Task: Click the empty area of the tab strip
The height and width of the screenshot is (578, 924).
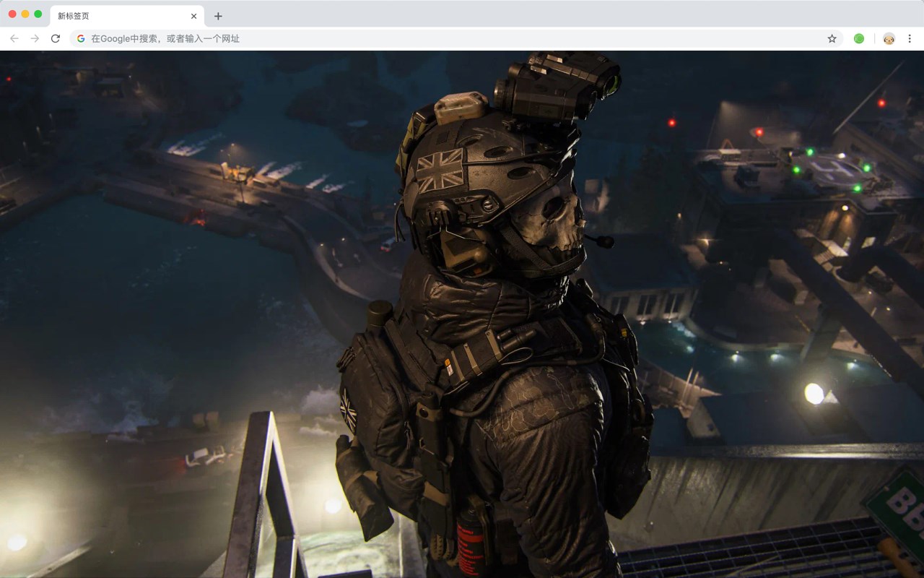Action: coord(505,15)
